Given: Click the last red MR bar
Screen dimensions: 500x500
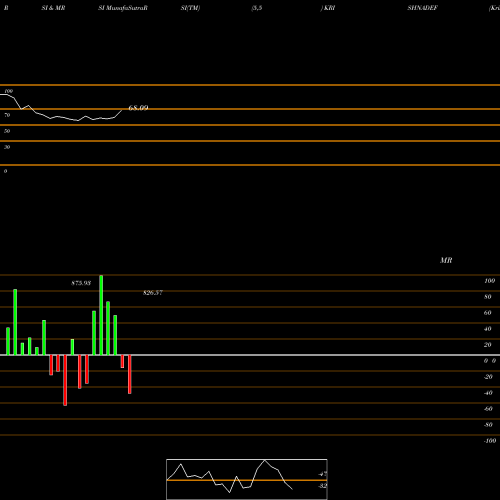Looking at the screenshot, I should pos(130,374).
